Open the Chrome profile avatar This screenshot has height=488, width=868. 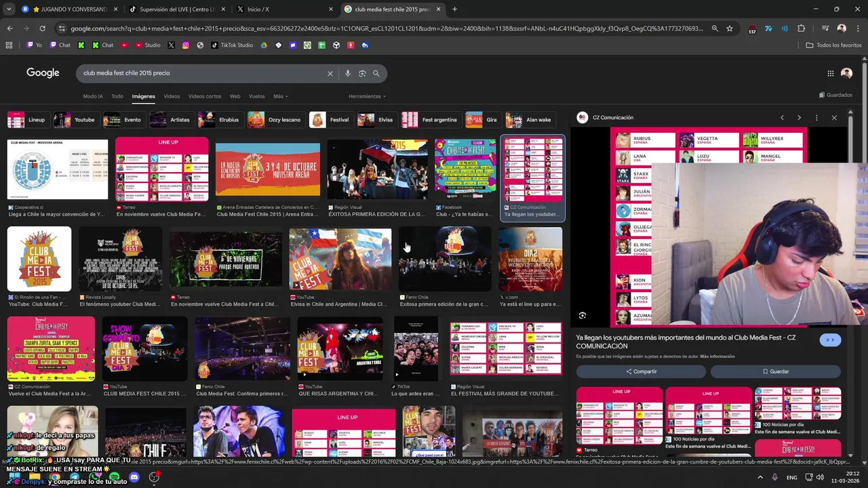(x=842, y=28)
